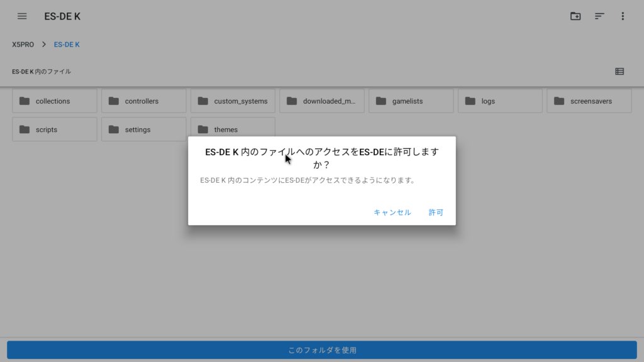Navigate to X5PRO breadcrumb

(23, 45)
